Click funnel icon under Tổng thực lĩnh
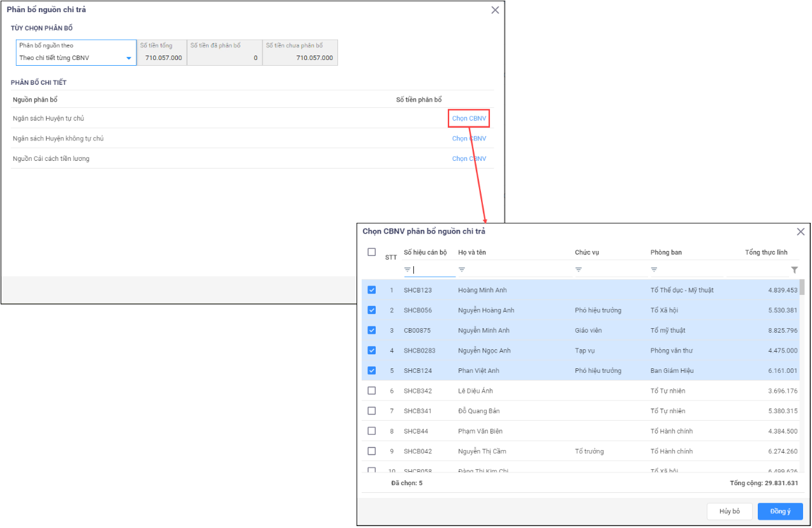The image size is (812, 528). click(794, 270)
